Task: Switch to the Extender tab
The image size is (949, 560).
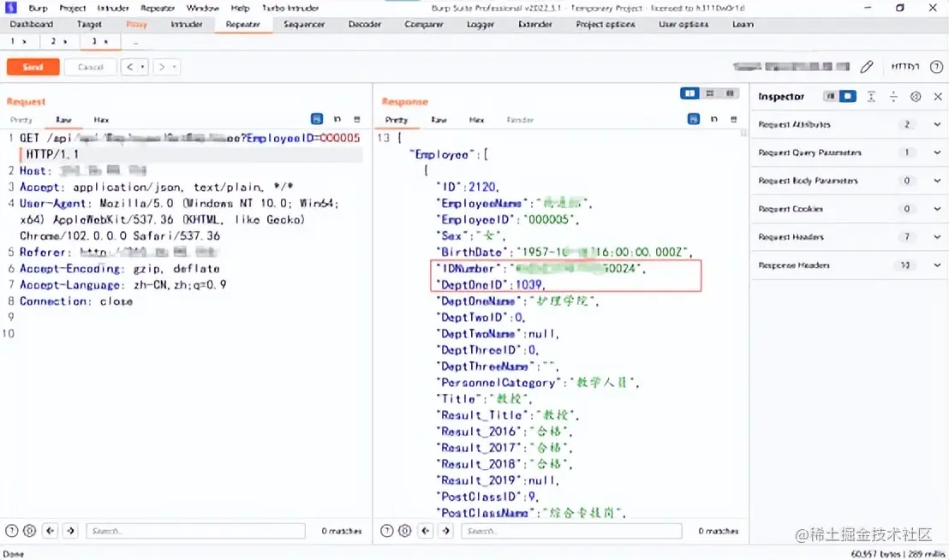Action: click(535, 24)
